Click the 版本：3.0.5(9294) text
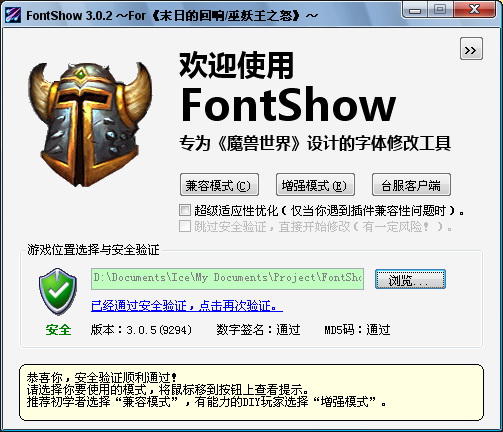The width and height of the screenshot is (503, 432). click(141, 330)
